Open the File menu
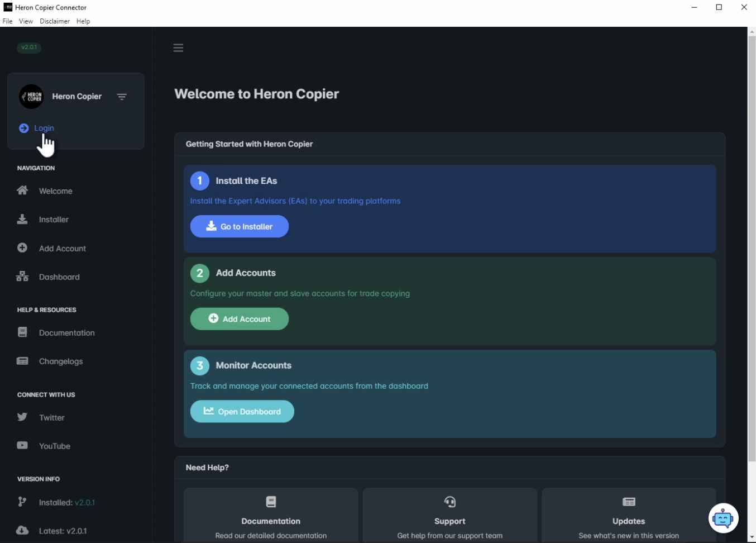This screenshot has width=756, height=543. (x=7, y=21)
